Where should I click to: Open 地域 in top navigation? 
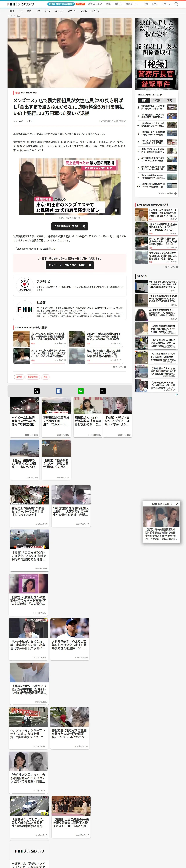point(146,4)
